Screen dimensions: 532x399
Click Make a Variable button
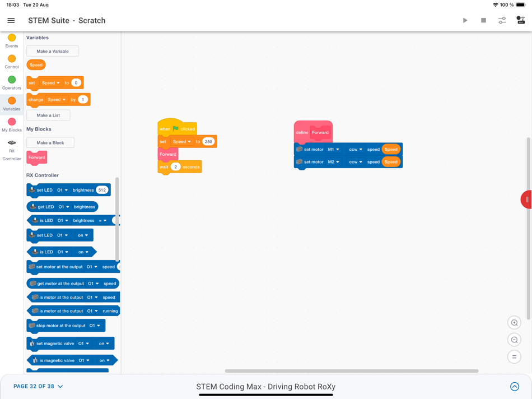click(53, 51)
